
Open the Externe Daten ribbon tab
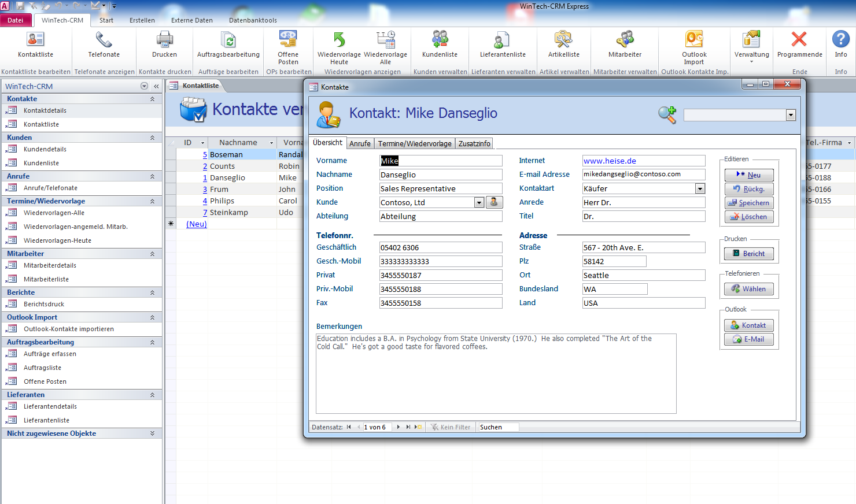click(191, 20)
